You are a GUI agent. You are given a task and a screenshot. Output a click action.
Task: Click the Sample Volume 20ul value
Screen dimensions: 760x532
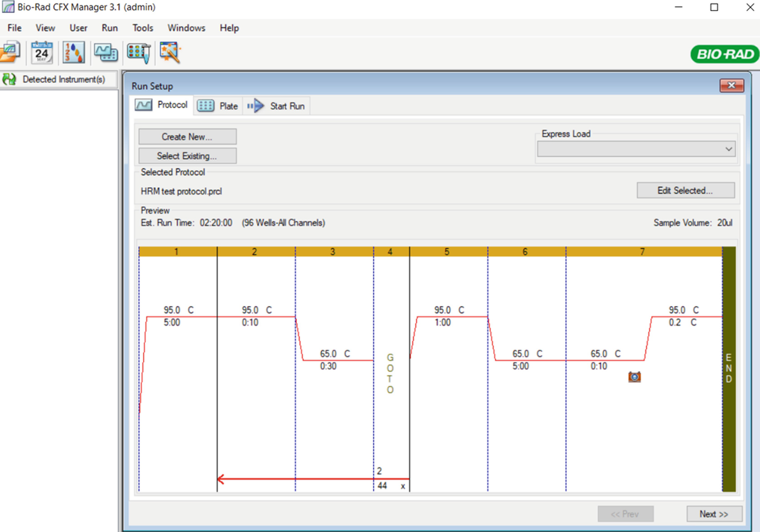click(x=725, y=223)
